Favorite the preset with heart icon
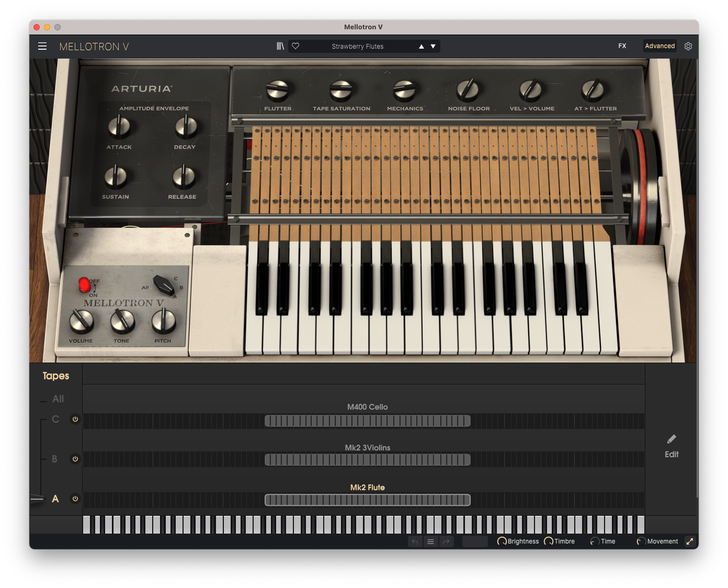The height and width of the screenshot is (588, 728). [295, 46]
